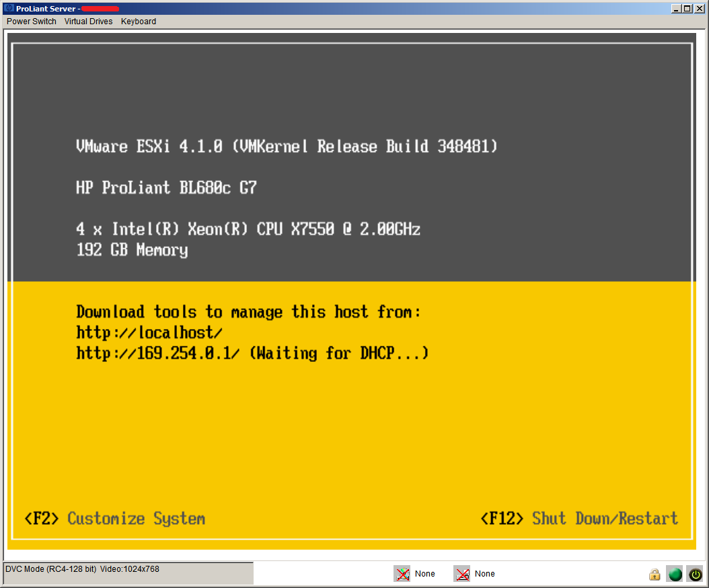Minimize the ProLiant Server console window

pyautogui.click(x=676, y=8)
